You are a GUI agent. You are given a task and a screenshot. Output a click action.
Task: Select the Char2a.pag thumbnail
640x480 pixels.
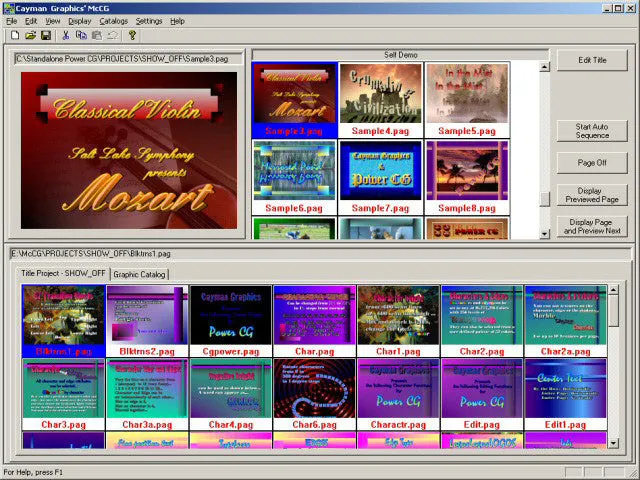pyautogui.click(x=566, y=321)
